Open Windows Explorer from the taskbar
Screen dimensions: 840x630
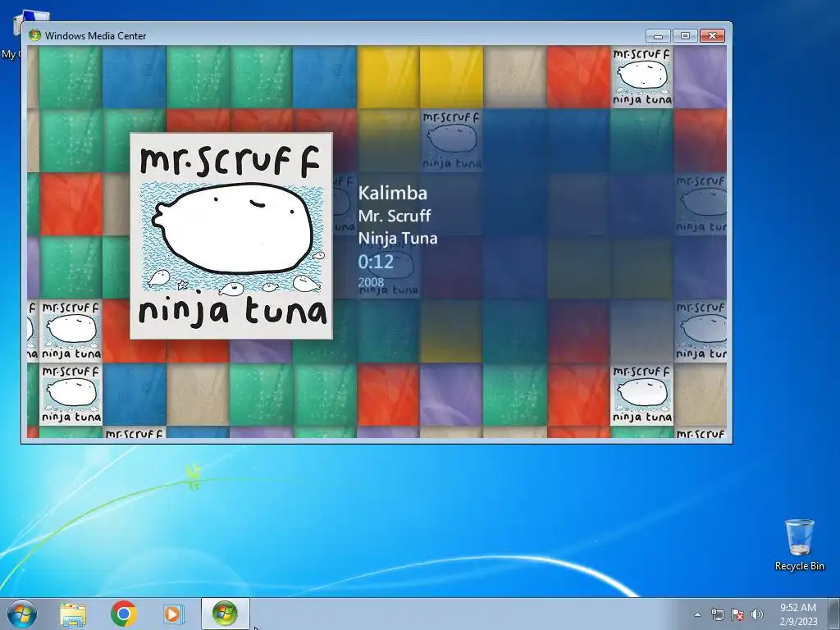point(73,614)
